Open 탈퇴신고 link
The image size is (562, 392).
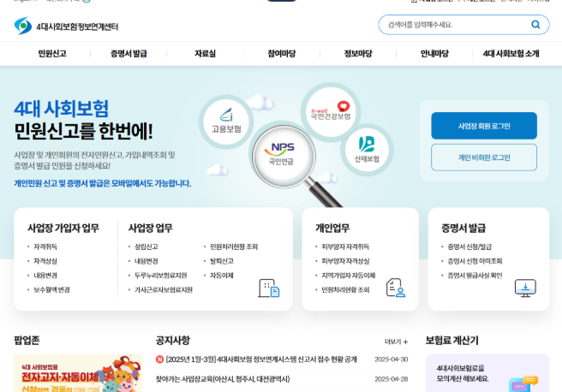(x=222, y=261)
